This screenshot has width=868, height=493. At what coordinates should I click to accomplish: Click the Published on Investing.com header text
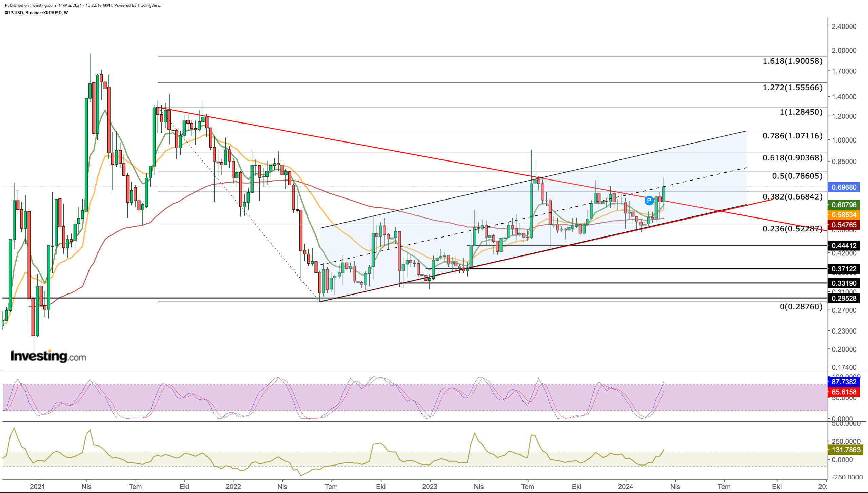click(83, 5)
